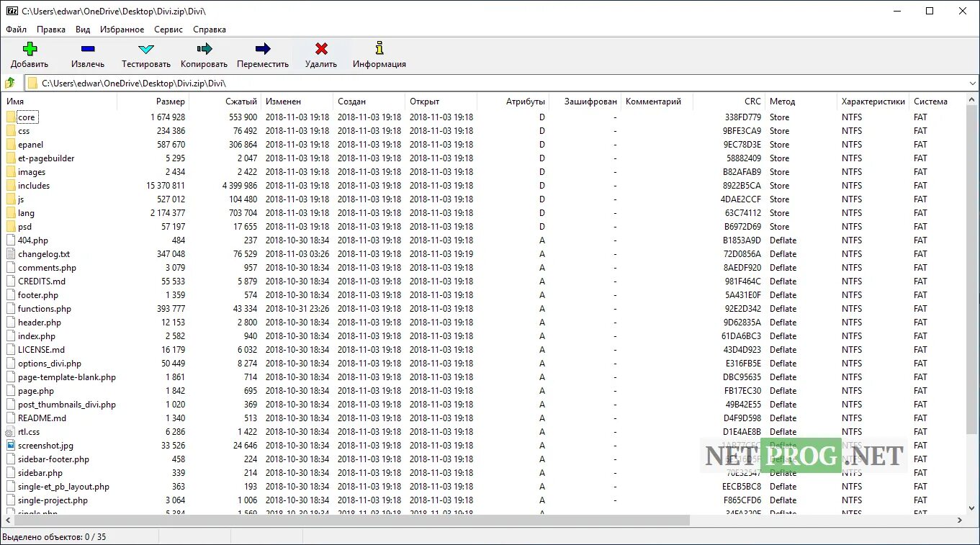Click the CRC value 338FD779
Viewport: 980px width, 545px height.
click(743, 117)
